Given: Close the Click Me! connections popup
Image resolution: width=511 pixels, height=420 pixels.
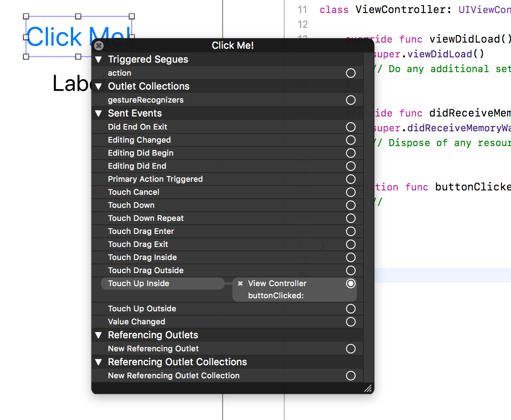Looking at the screenshot, I should click(x=98, y=46).
